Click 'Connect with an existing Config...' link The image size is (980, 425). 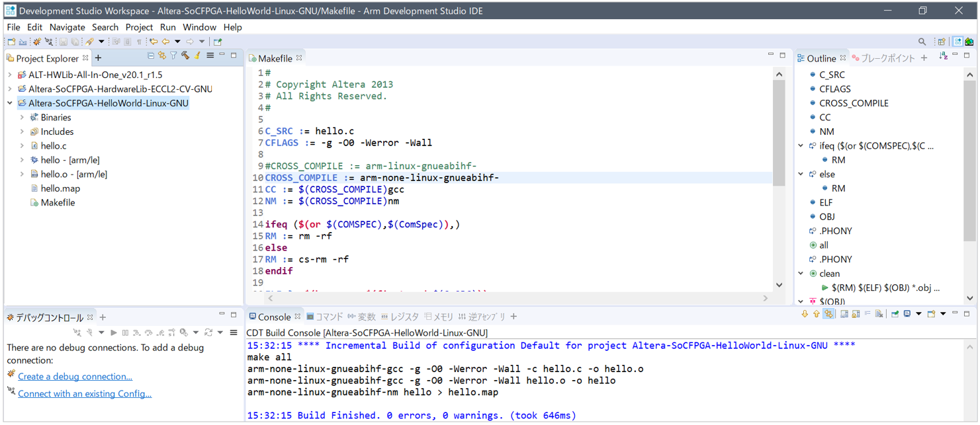(x=85, y=394)
